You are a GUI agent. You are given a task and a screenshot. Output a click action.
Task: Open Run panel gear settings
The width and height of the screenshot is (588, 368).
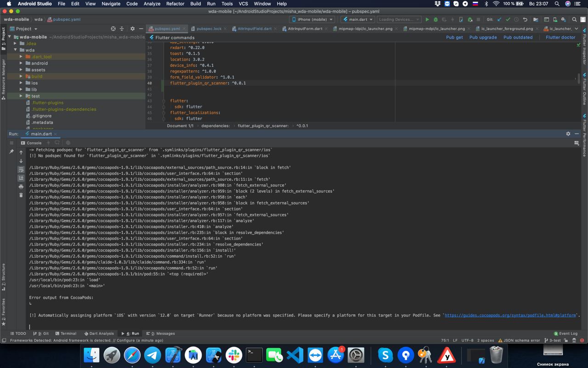coord(568,134)
